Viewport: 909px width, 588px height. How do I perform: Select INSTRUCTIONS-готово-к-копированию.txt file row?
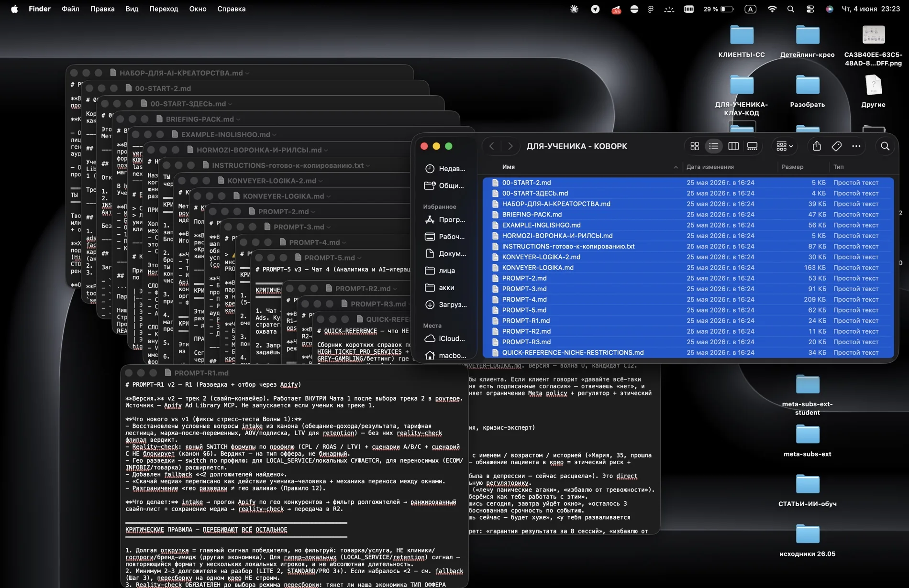(x=688, y=246)
